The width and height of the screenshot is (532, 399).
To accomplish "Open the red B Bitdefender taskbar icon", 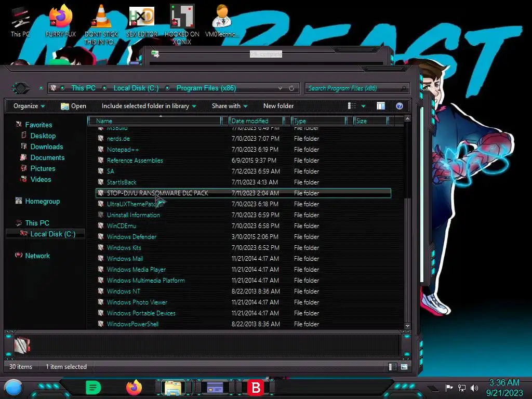I will point(256,388).
